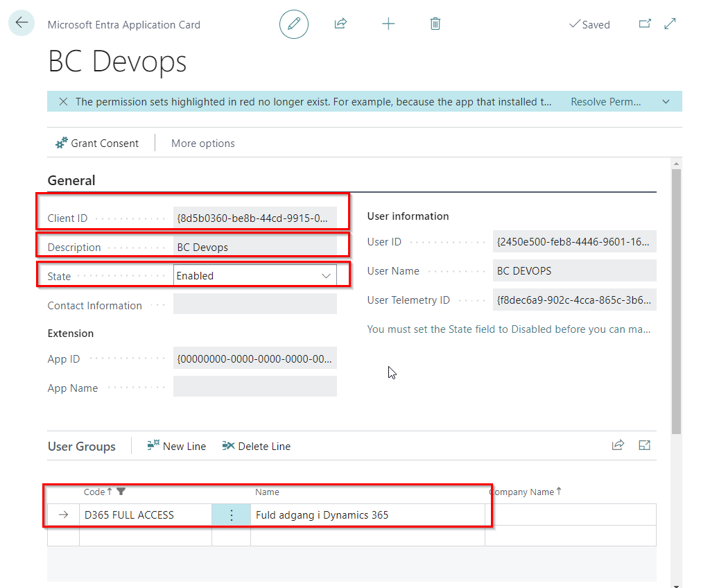
Task: Click Resolve Permissions notification link
Action: [605, 102]
